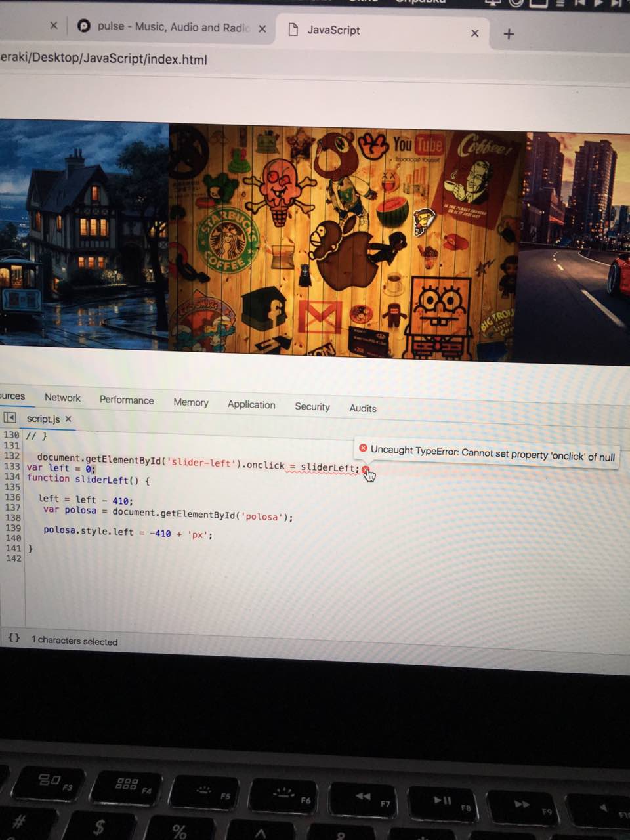This screenshot has width=630, height=840.
Task: Click line number 134 in the gutter
Action: pos(12,476)
